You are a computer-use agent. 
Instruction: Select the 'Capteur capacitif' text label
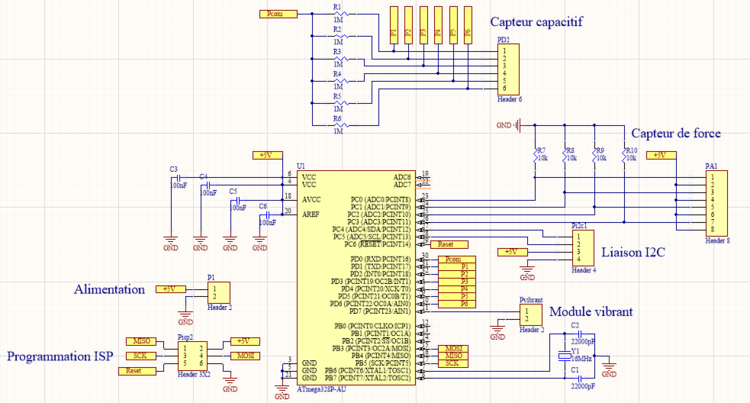coord(535,22)
